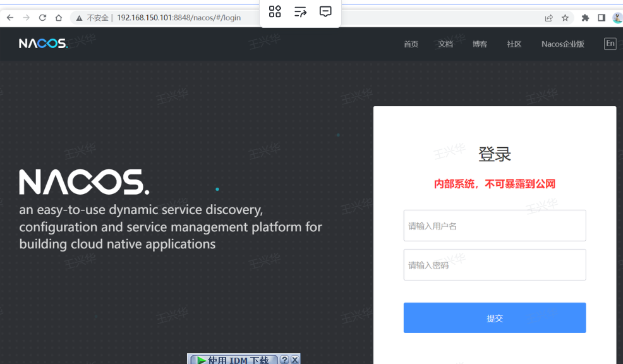Click the text wrap icon in floating toolbar
The width and height of the screenshot is (623, 364).
[x=300, y=11]
